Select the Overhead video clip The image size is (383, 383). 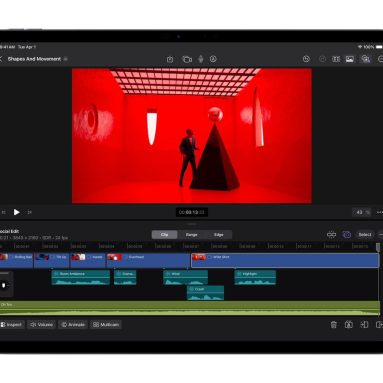tap(148, 260)
